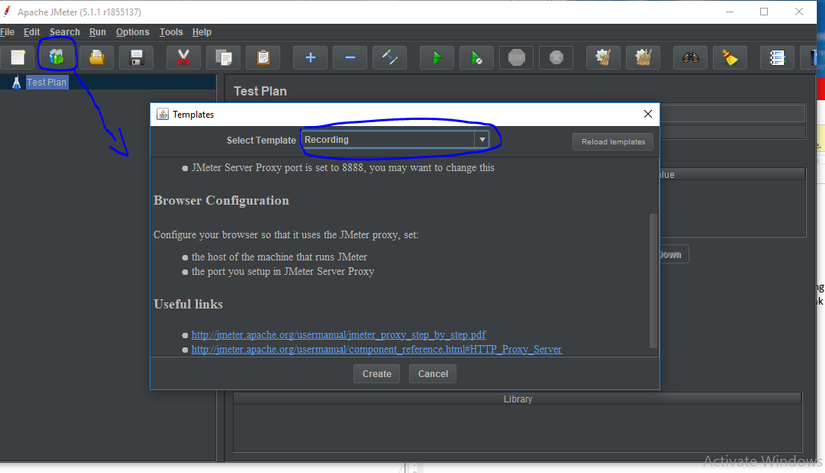This screenshot has width=825, height=473.
Task: Close the Templates dialog with X
Action: pos(648,114)
